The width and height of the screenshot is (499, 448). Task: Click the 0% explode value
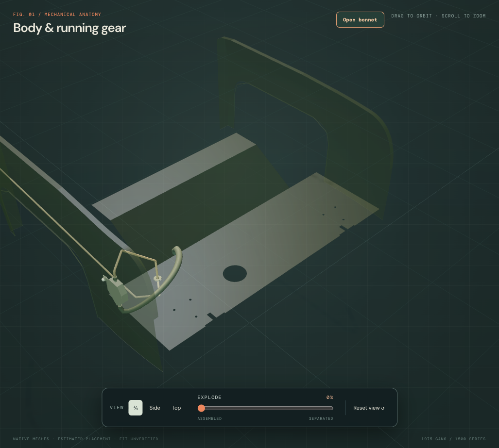point(330,397)
